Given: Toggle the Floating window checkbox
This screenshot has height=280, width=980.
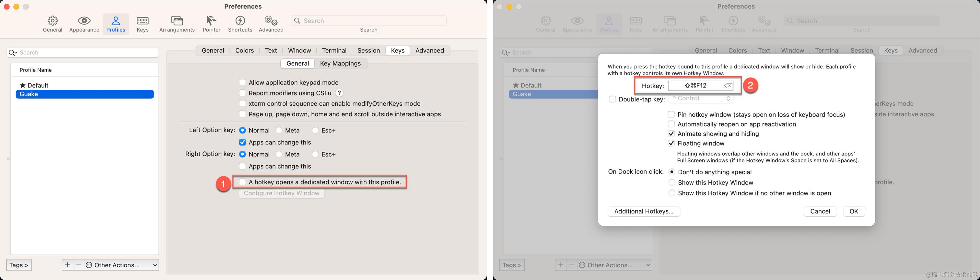Looking at the screenshot, I should [671, 143].
